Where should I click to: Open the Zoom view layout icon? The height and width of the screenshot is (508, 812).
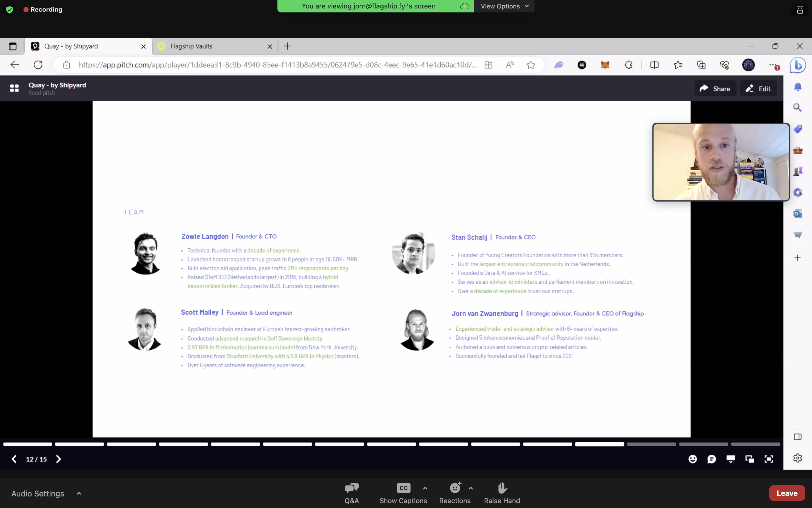pyautogui.click(x=800, y=10)
